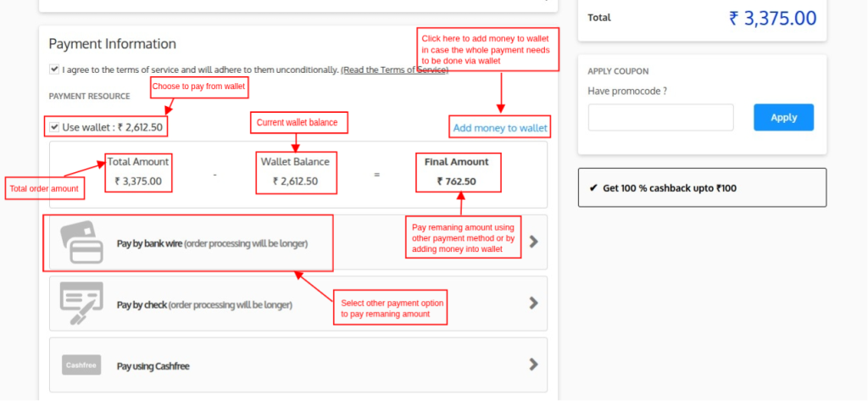Expand the Pay by check chevron

point(533,303)
